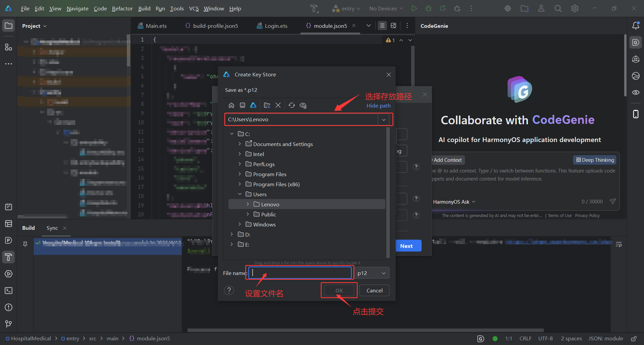Open the Structure tool window in left sidebar
Image resolution: width=644 pixels, height=345 pixels.
click(x=8, y=47)
